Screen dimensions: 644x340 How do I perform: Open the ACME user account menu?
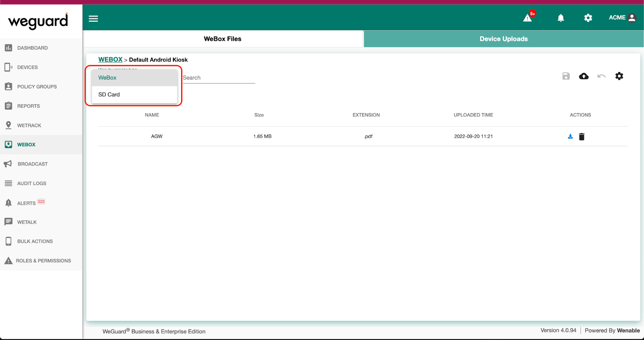click(622, 18)
